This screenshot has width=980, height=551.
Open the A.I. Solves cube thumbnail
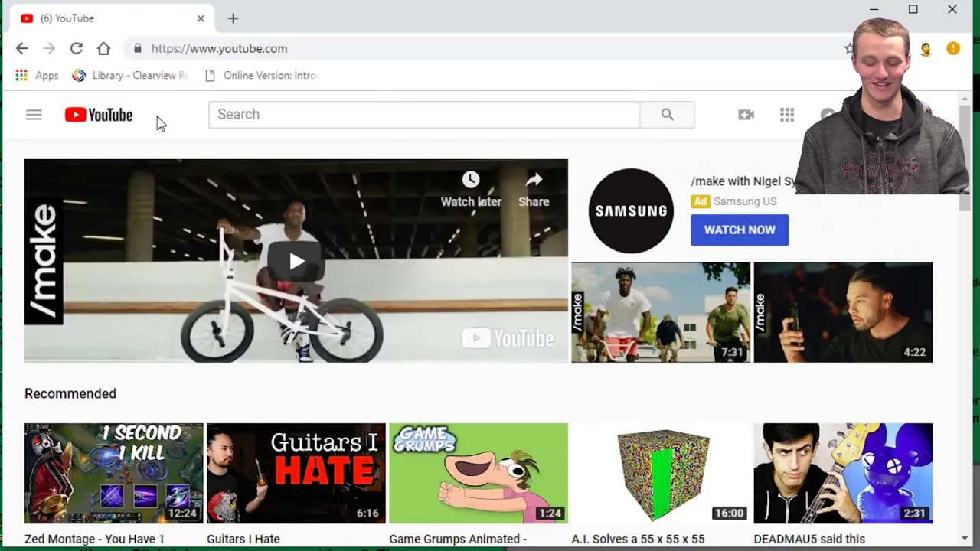(660, 473)
